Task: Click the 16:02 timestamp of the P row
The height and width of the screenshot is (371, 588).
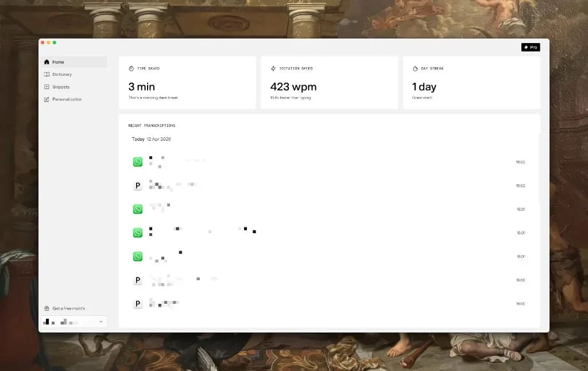Action: coord(520,185)
